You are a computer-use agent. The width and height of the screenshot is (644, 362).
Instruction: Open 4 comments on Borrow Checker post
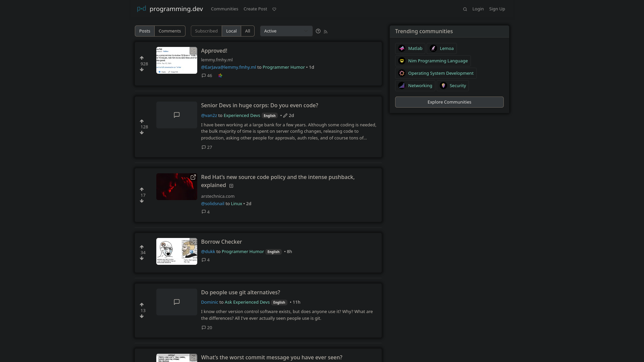tap(206, 260)
